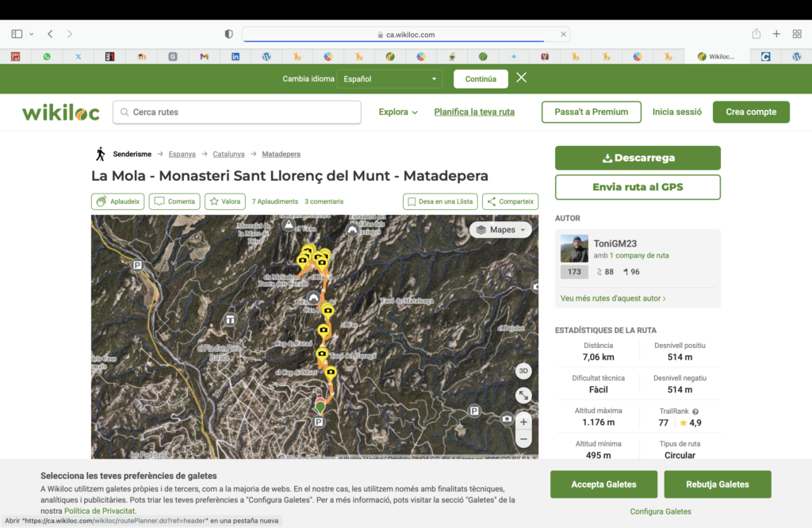This screenshot has height=528, width=812.
Task: Zoom out on the map
Action: (523, 439)
